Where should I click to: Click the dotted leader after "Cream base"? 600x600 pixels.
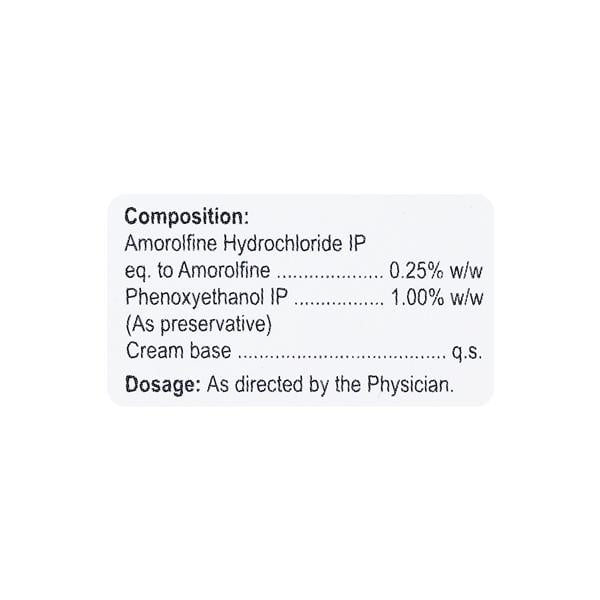340,354
